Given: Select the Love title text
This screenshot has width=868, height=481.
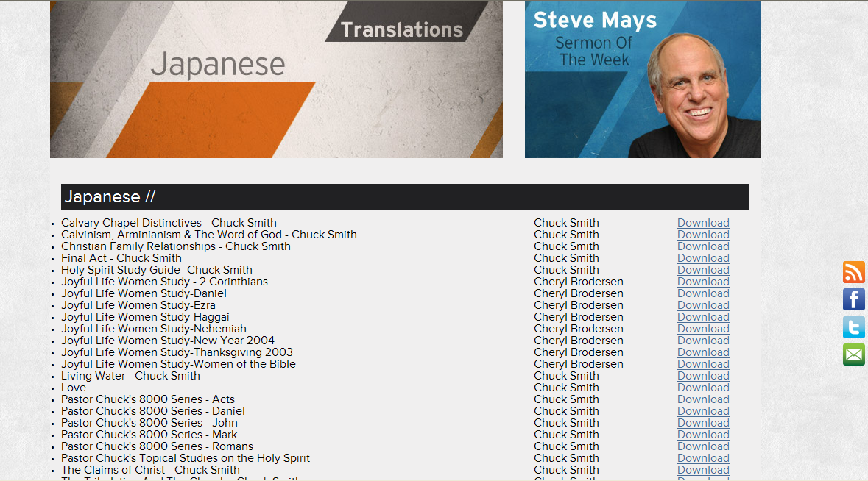Looking at the screenshot, I should coord(74,388).
